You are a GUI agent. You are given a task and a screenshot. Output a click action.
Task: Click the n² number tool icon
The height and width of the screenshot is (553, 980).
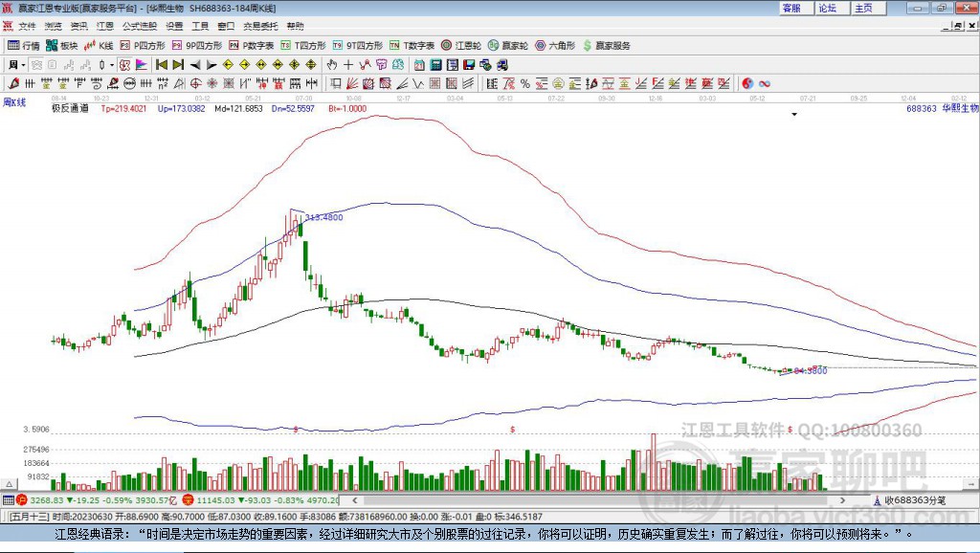click(x=163, y=84)
